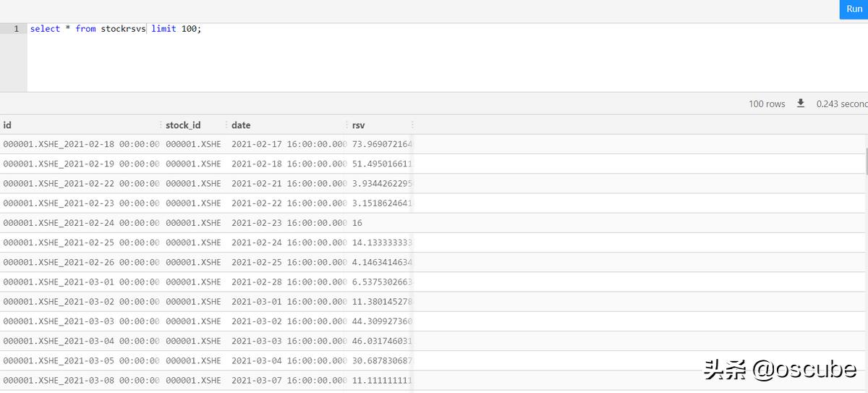Select stock_id cell in the 2021-02-18 id row
Viewport: 868px width, 393px height.
coord(193,144)
